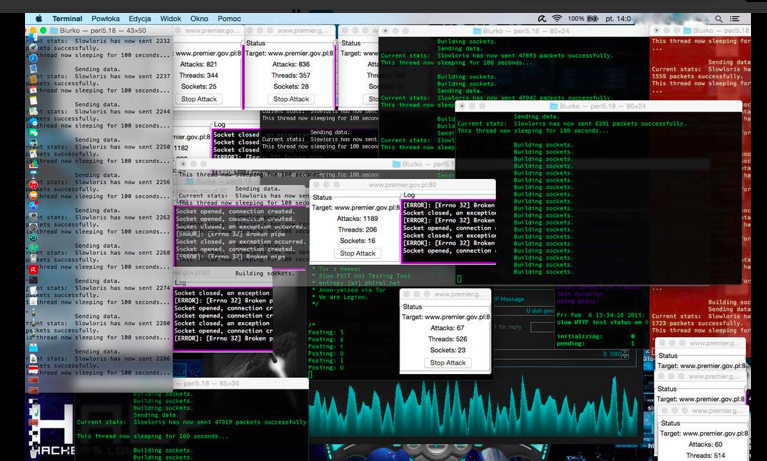Screen dimensions: 767x461
Task: Stop Attack in the Attacks: 1189 window
Action: (358, 254)
